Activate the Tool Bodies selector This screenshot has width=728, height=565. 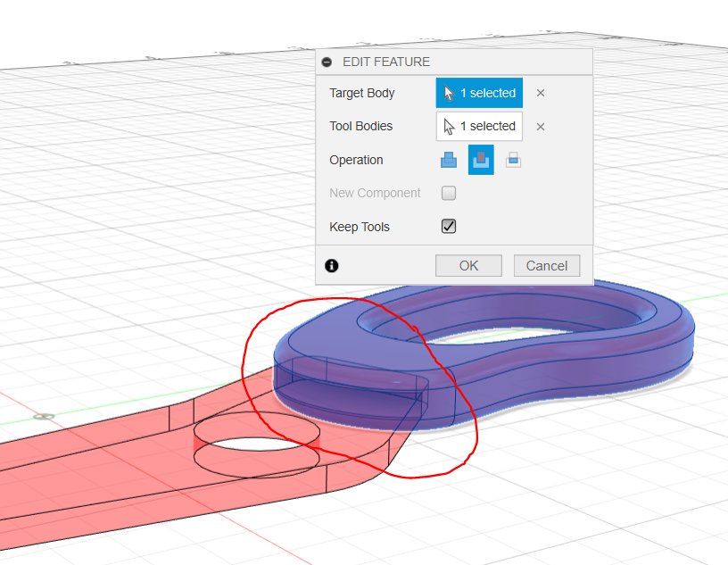479,127
